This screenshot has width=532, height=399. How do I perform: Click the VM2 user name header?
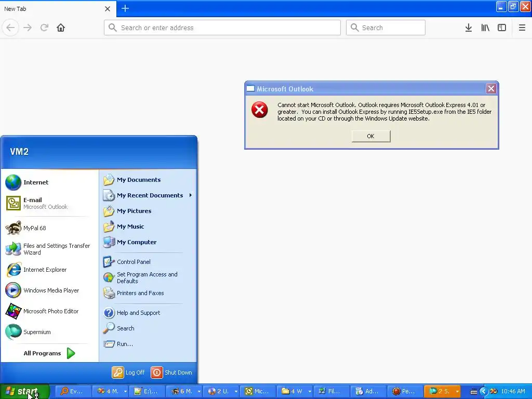[x=19, y=152]
